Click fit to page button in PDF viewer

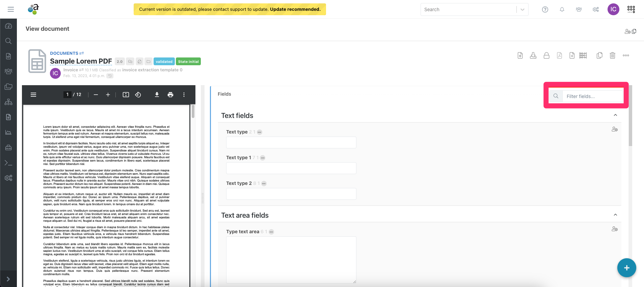126,95
